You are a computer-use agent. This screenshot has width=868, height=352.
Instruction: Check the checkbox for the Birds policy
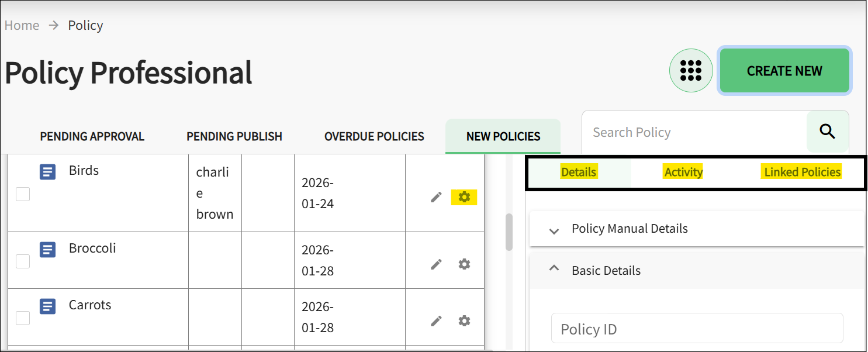(x=22, y=194)
